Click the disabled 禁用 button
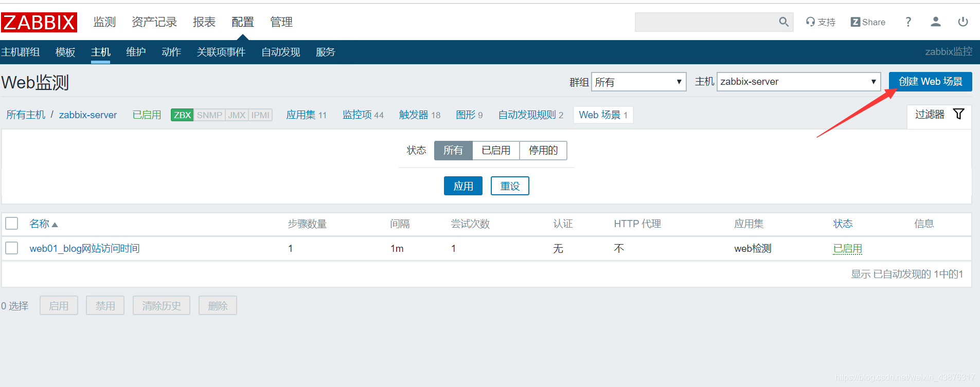980x387 pixels. pyautogui.click(x=105, y=306)
